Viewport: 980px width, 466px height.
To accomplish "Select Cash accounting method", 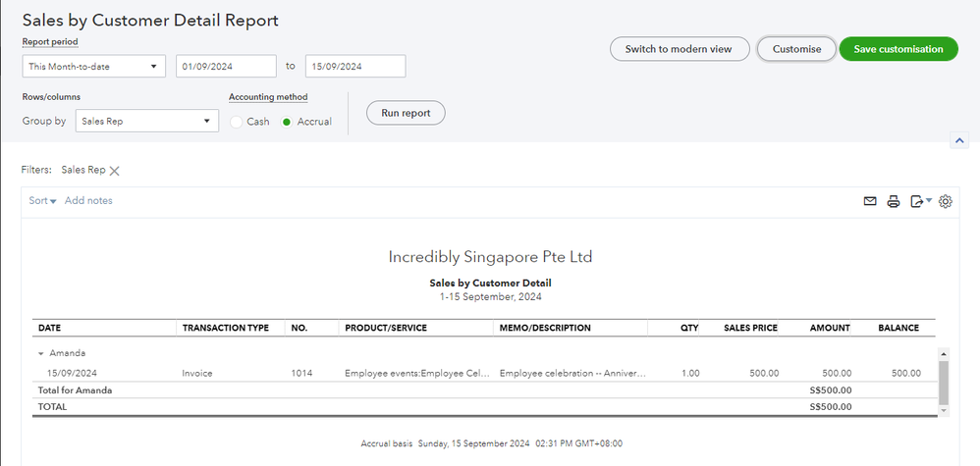I will (x=237, y=122).
